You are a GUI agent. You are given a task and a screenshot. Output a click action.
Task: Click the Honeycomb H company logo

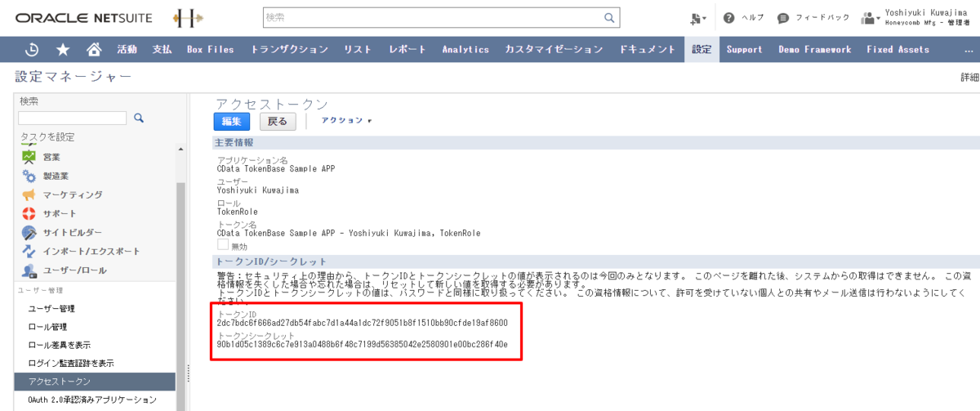point(189,18)
